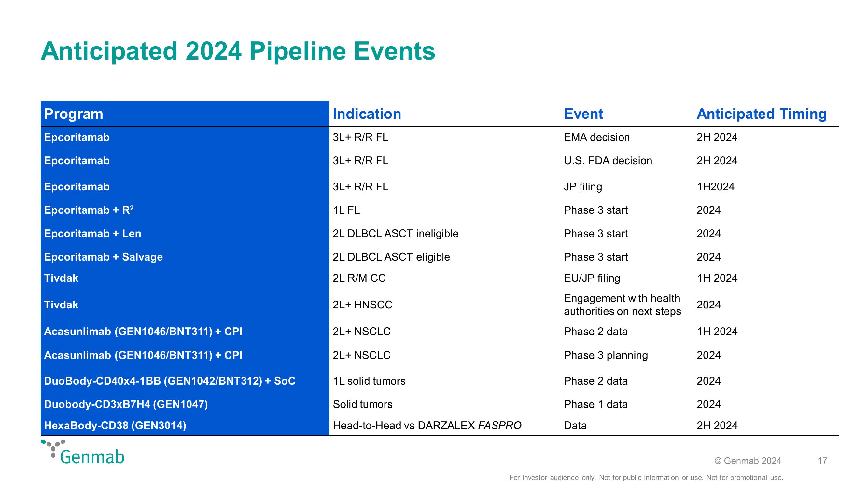Click the "JP filing" event
The width and height of the screenshot is (868, 488).
(x=583, y=187)
